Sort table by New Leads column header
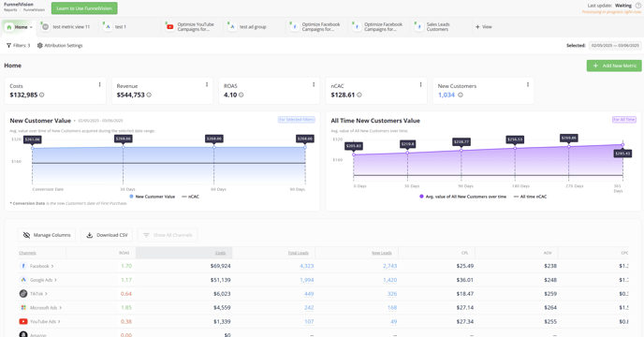This screenshot has height=337, width=644. pos(382,253)
